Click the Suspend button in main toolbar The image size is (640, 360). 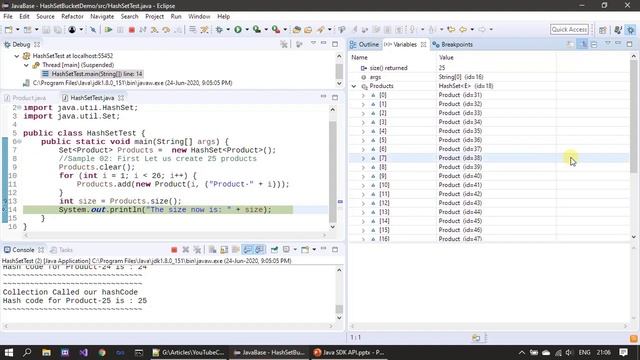click(x=120, y=29)
